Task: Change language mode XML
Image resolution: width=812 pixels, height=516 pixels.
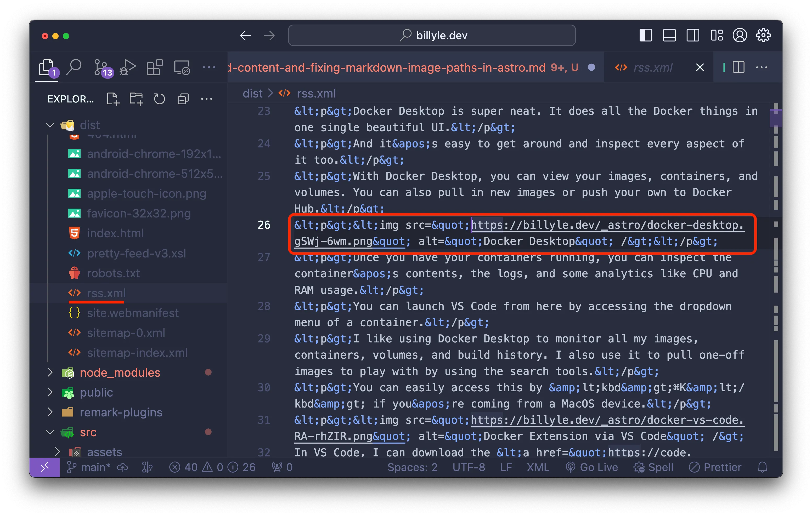Action: 538,467
